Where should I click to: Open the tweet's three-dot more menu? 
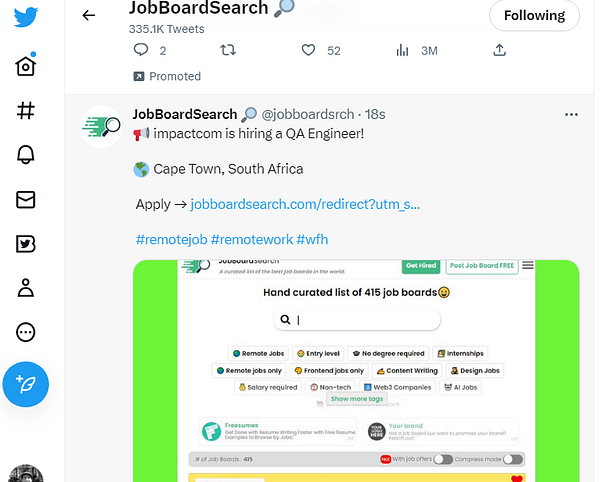(x=571, y=114)
